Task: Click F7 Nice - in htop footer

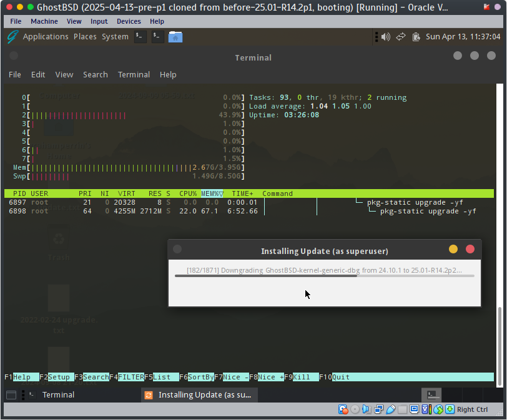Action: pyautogui.click(x=232, y=377)
